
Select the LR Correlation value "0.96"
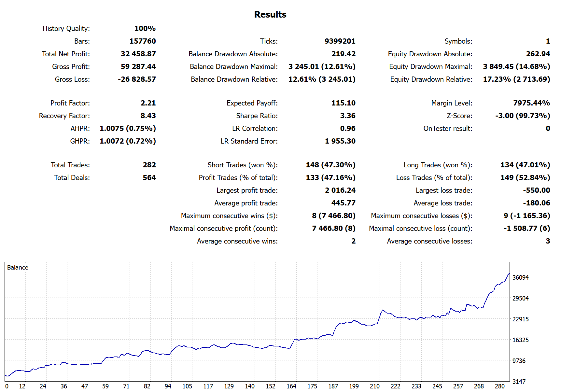348,129
